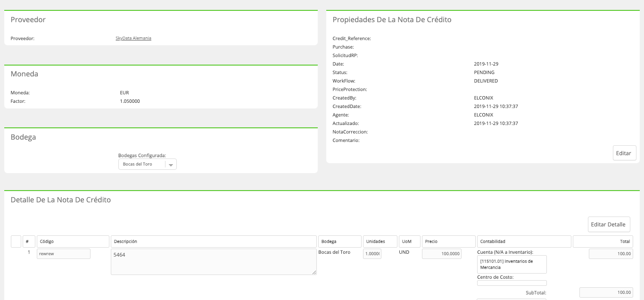Click the SolicitudRP label

(346, 56)
